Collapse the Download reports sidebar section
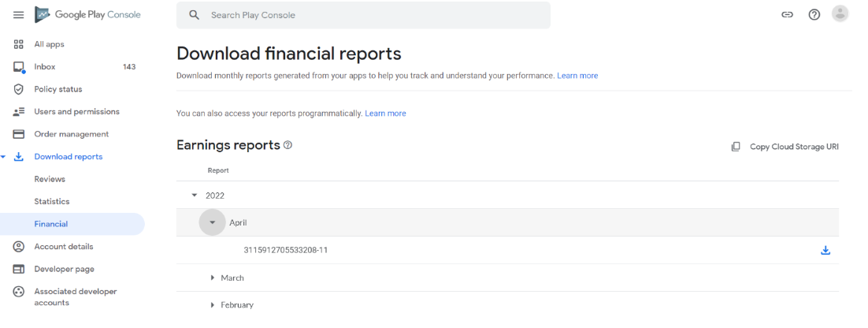The height and width of the screenshot is (328, 868). click(x=3, y=157)
